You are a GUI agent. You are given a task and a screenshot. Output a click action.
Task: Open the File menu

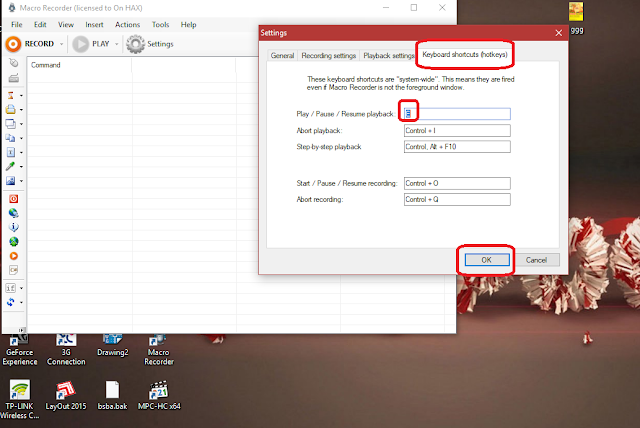click(17, 24)
